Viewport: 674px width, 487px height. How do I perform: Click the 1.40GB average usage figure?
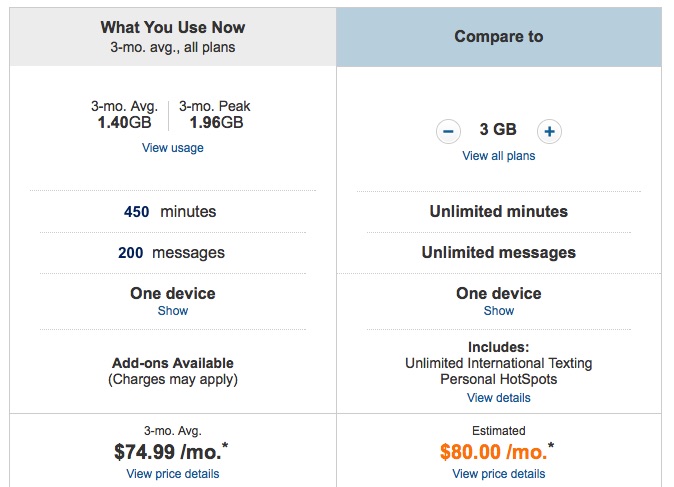tap(124, 123)
